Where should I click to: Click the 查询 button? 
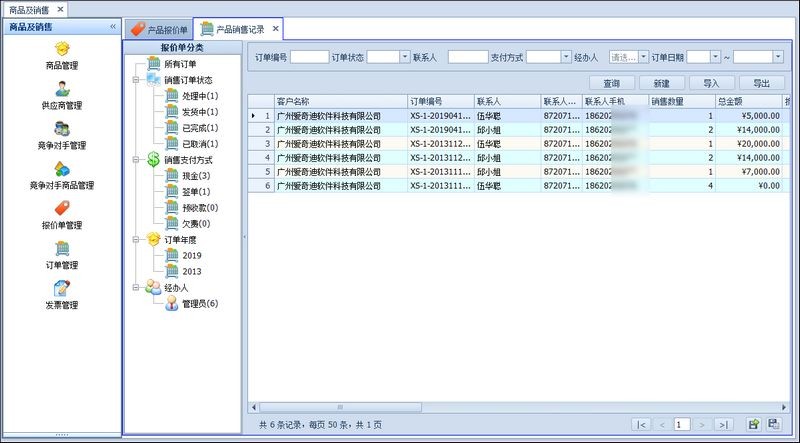coord(612,83)
